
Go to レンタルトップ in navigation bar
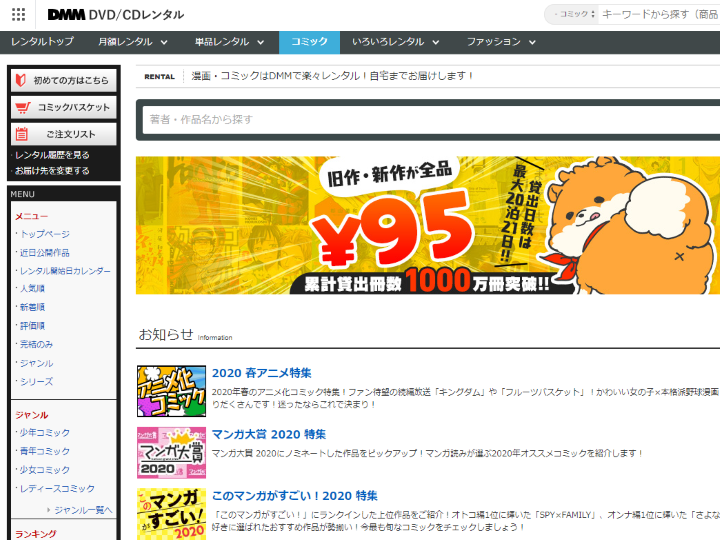[x=42, y=42]
